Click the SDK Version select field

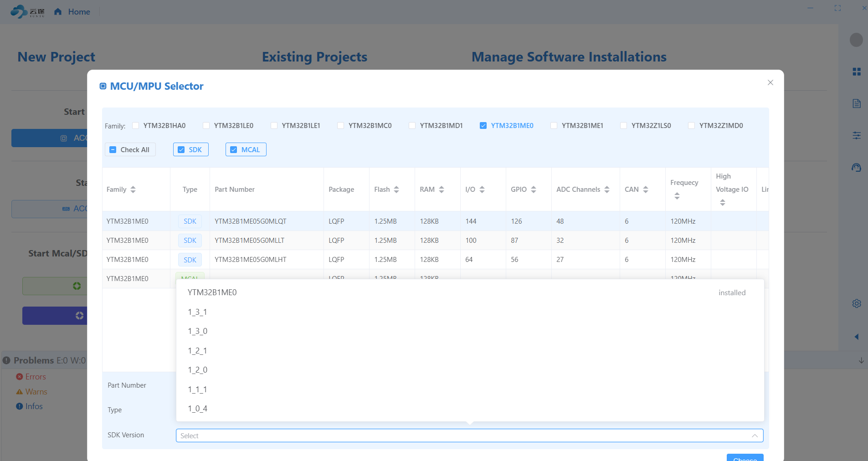pyautogui.click(x=469, y=435)
